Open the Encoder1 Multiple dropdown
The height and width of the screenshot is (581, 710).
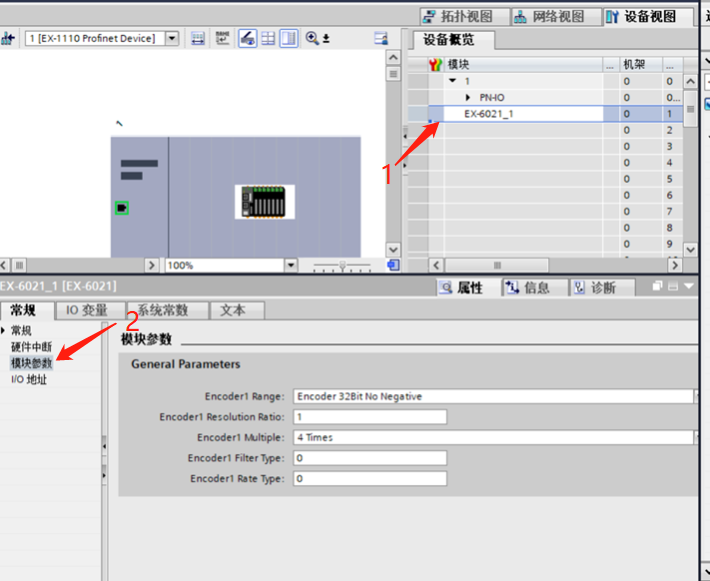tap(696, 437)
